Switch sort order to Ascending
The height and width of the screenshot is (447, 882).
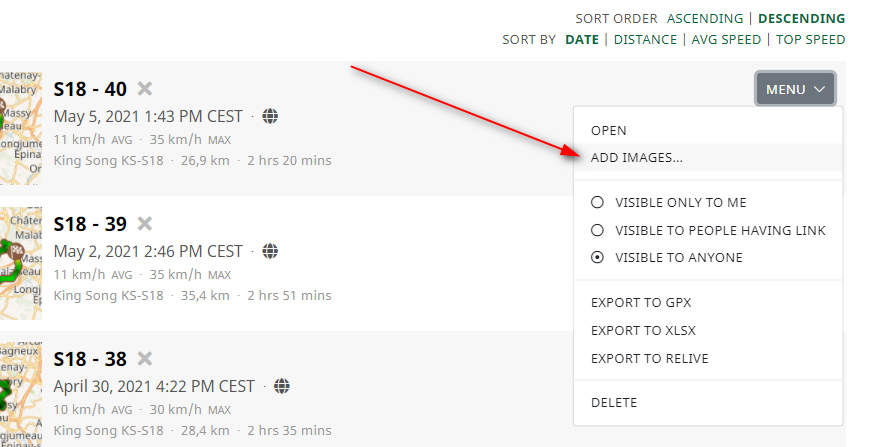[705, 19]
